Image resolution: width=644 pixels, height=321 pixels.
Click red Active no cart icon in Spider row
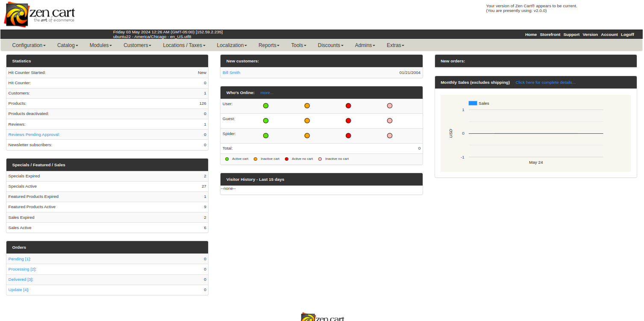coord(348,135)
